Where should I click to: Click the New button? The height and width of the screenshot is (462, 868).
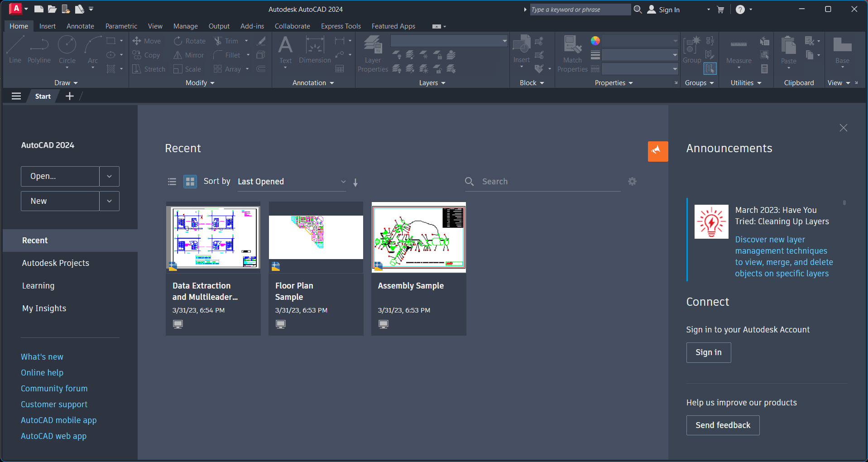click(x=60, y=201)
